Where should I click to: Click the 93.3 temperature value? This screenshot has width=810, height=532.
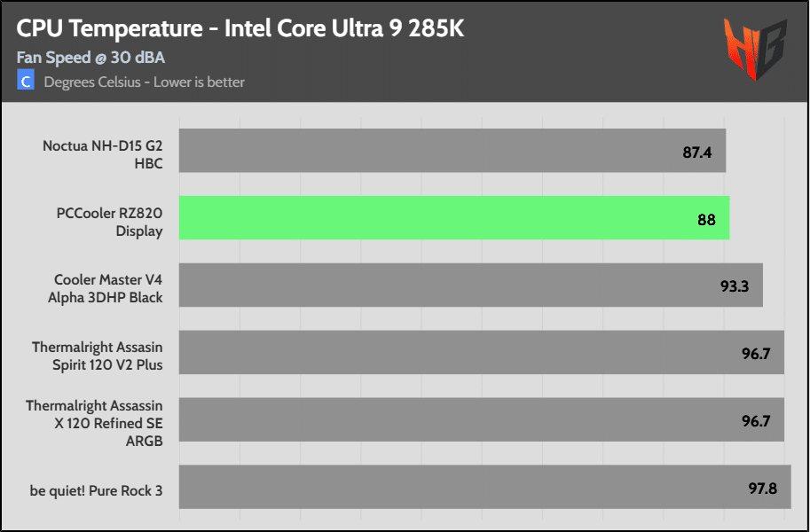tap(735, 286)
